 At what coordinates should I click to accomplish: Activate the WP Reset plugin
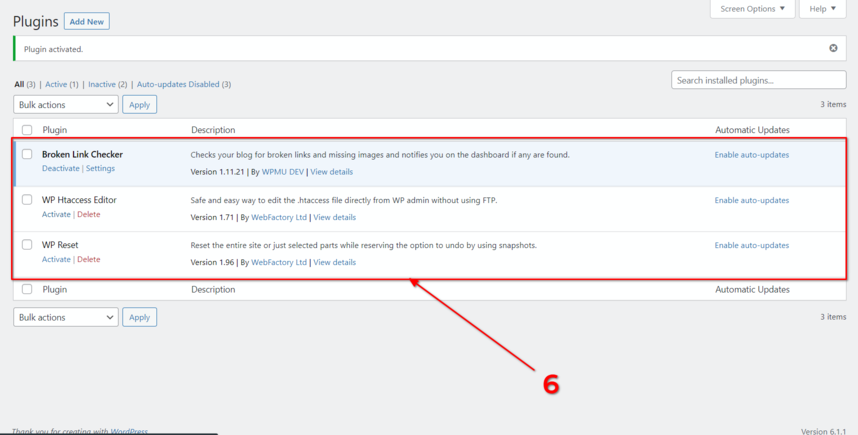56,259
